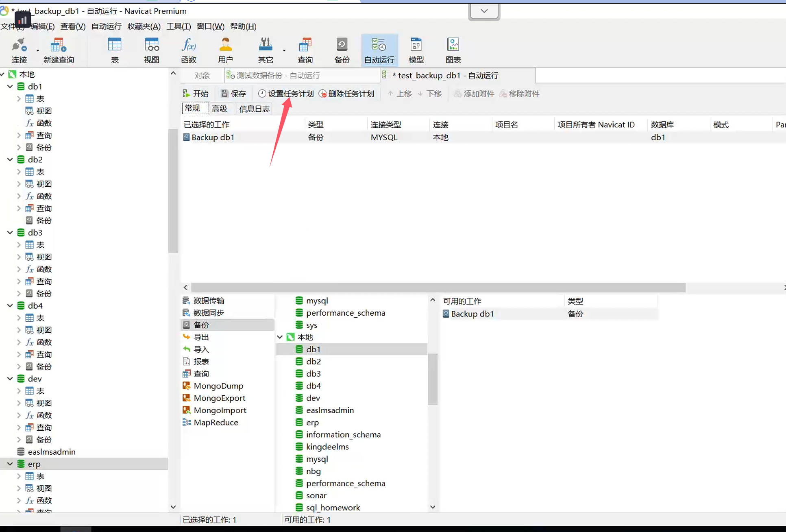
Task: Collapse the db1 database node
Action: tap(10, 86)
